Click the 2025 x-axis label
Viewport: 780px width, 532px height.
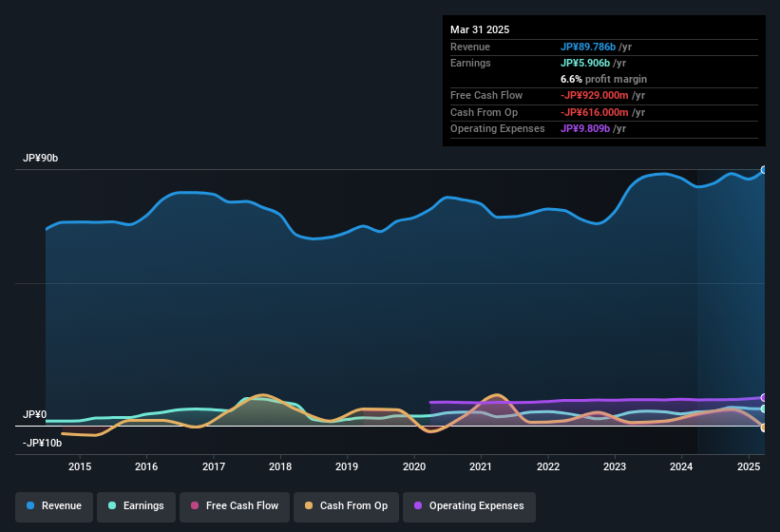coord(748,466)
